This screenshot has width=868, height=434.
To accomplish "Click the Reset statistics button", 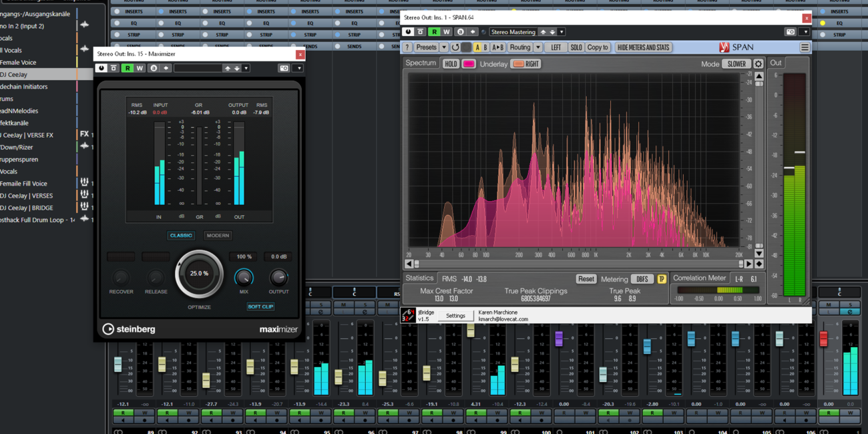I will [x=586, y=279].
